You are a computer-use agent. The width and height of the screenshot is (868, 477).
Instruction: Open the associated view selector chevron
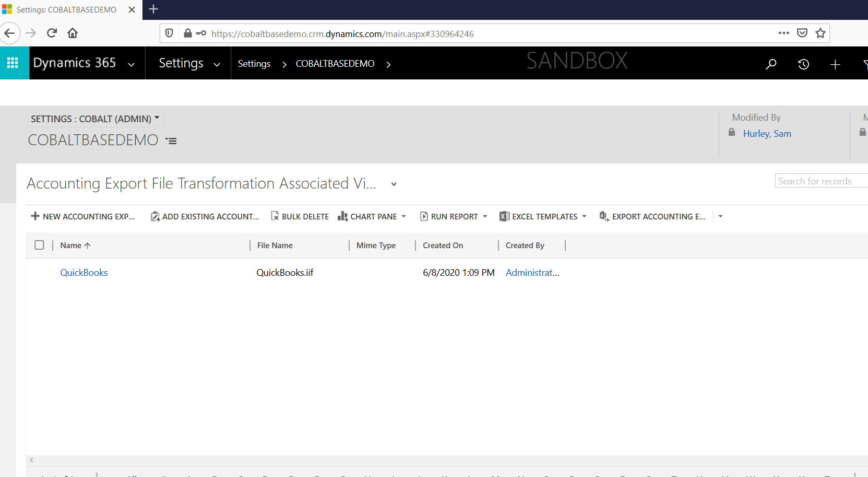[x=394, y=184]
